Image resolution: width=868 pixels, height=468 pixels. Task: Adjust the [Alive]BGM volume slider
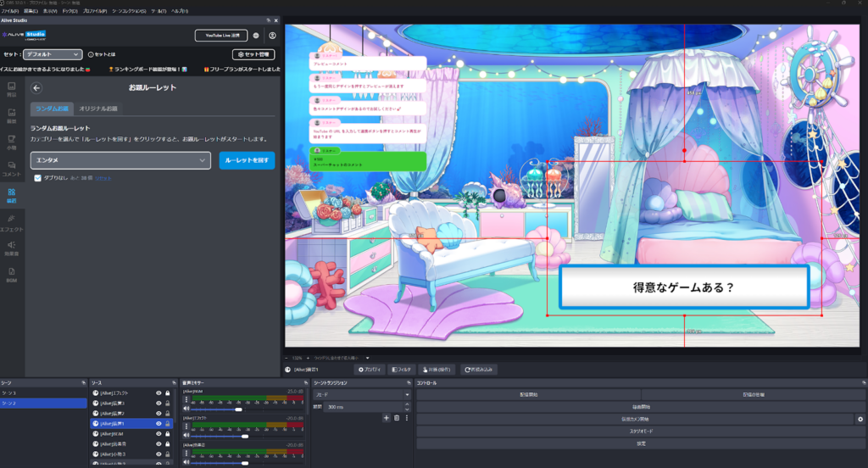pyautogui.click(x=239, y=410)
